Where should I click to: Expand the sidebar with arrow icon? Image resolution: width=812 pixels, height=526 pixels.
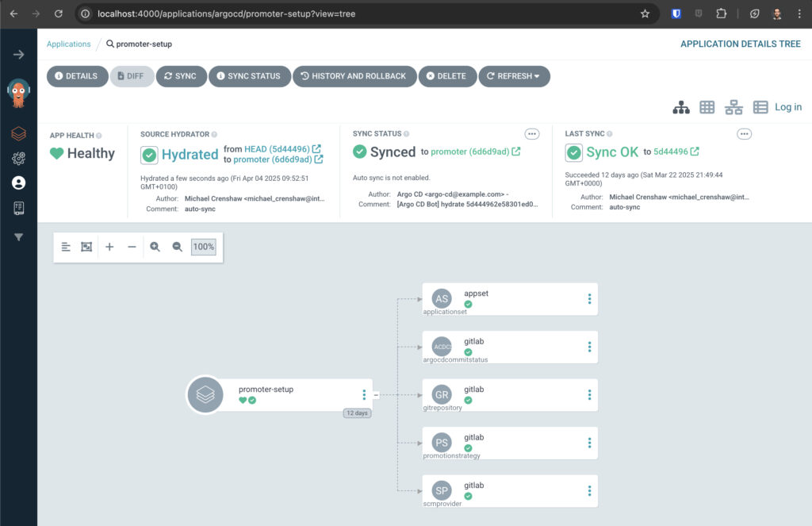19,55
